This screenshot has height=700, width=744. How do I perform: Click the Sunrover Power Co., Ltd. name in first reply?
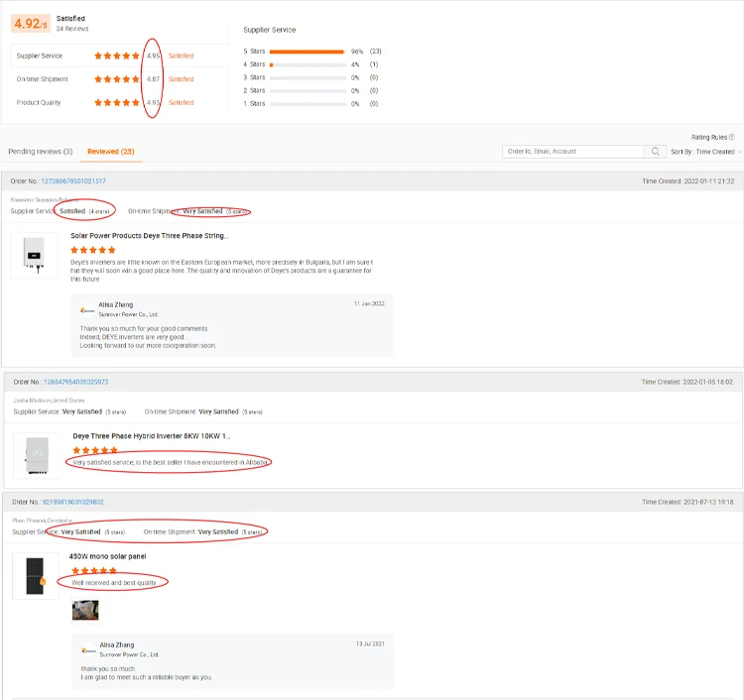(x=129, y=314)
